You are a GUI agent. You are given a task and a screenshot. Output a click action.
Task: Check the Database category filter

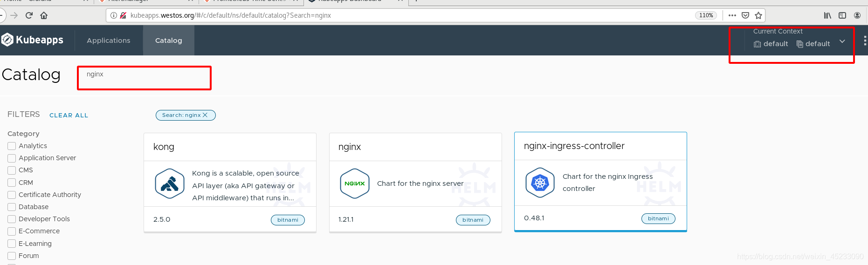tap(12, 207)
